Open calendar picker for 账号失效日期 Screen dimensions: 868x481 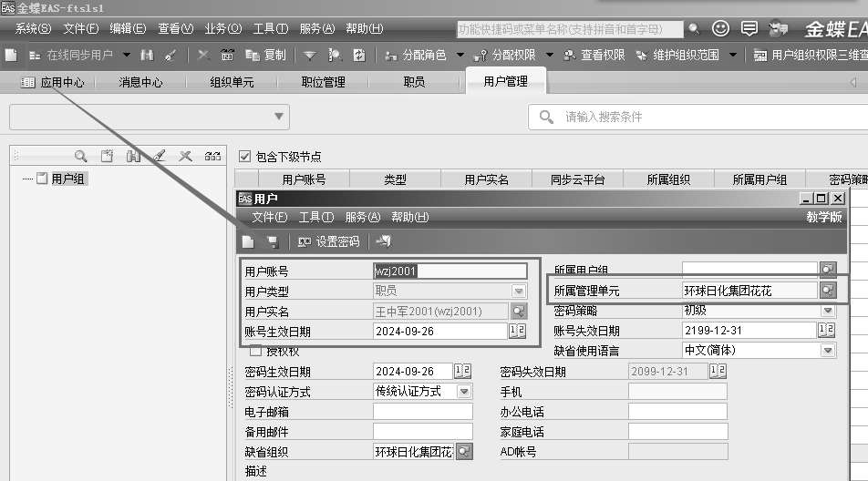point(826,330)
